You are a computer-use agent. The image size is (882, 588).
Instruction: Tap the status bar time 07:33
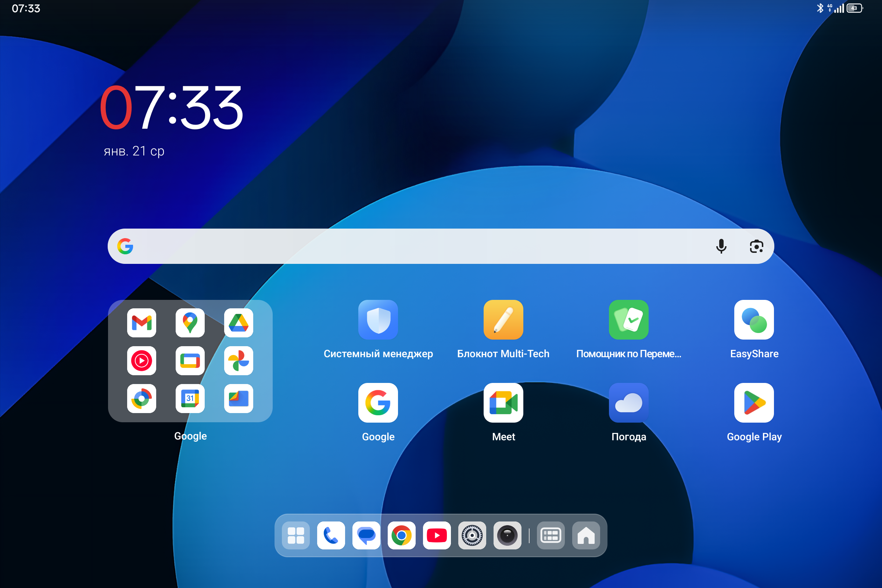click(26, 8)
